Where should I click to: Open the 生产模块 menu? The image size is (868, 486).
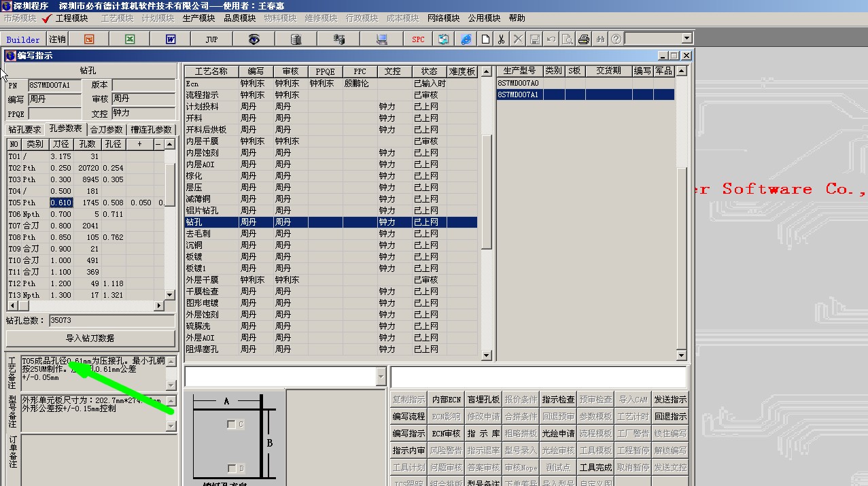click(x=198, y=18)
